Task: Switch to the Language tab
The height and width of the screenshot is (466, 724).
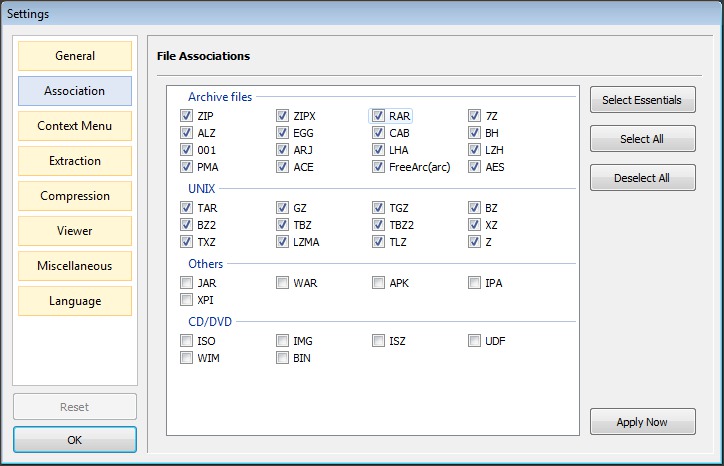Action: [x=75, y=301]
